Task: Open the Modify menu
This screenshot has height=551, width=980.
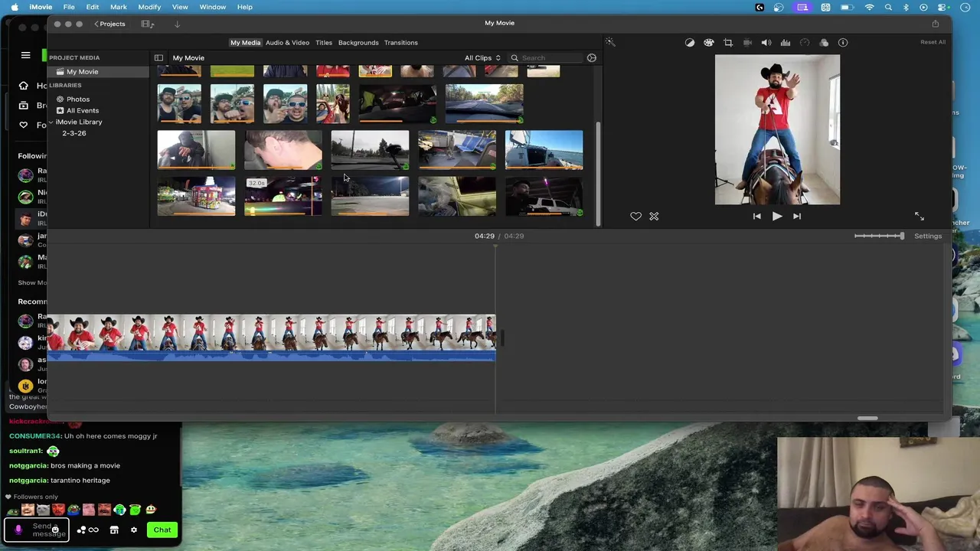Action: [149, 7]
